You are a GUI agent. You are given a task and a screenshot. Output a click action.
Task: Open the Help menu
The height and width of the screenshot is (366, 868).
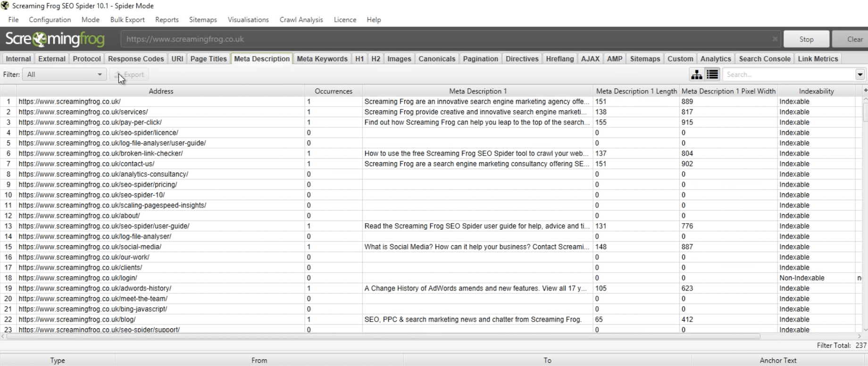374,20
